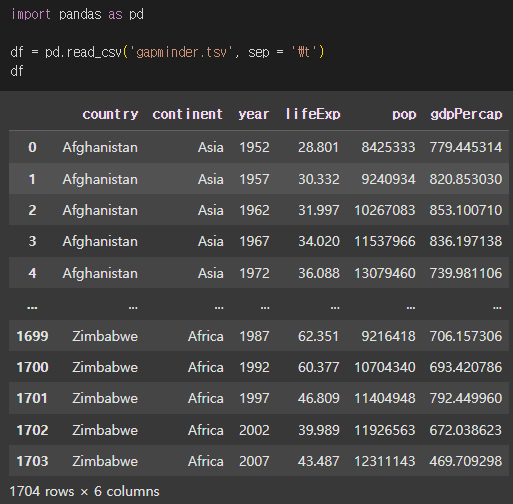This screenshot has width=513, height=504.
Task: Click pop value 11404948
Action: [x=385, y=398]
